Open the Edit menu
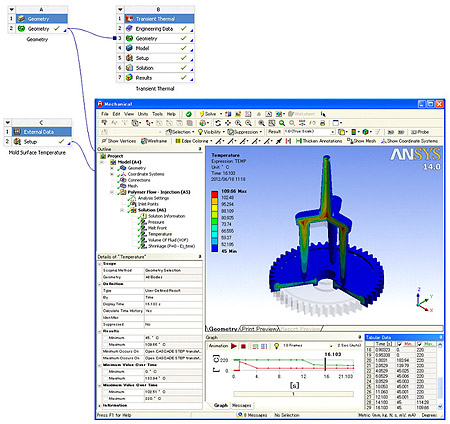The image size is (450, 424). (116, 114)
